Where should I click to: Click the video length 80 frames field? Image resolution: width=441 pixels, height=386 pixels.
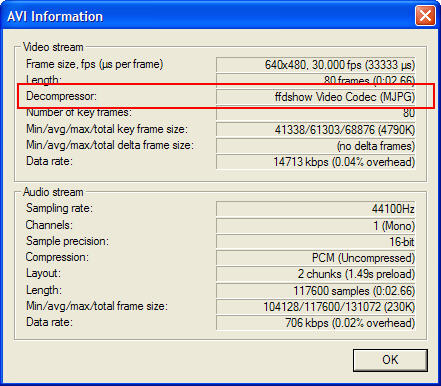pos(316,80)
